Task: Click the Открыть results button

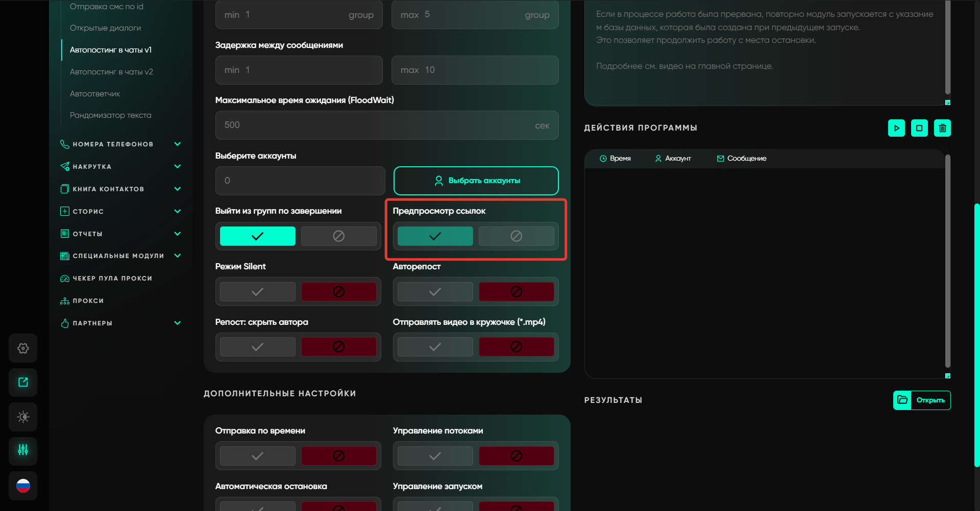Action: coord(922,400)
